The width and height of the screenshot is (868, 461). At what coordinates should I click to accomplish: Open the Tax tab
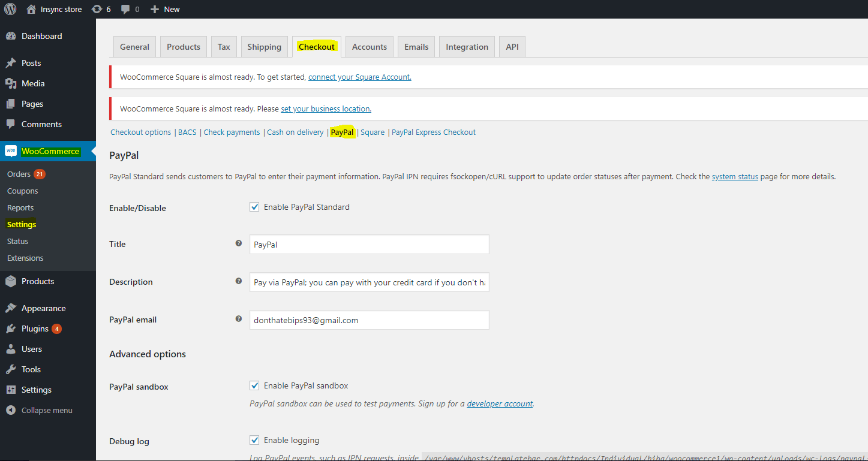click(x=224, y=47)
